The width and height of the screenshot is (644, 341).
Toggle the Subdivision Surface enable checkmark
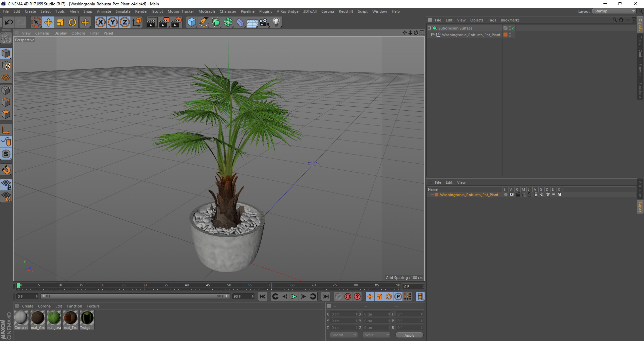click(513, 28)
